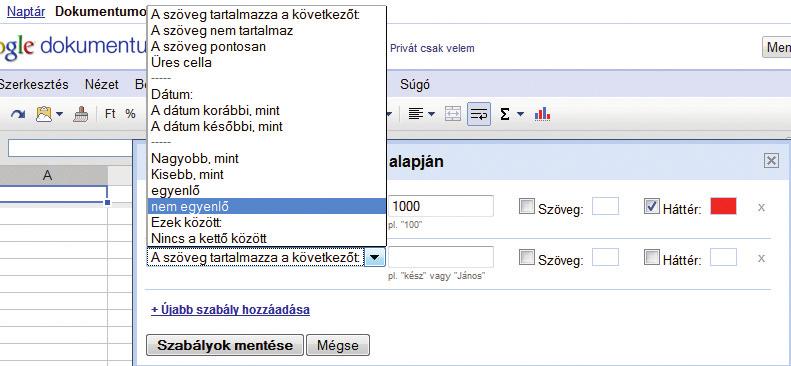Open the text alignment icon
This screenshot has height=366, width=791.
415,114
